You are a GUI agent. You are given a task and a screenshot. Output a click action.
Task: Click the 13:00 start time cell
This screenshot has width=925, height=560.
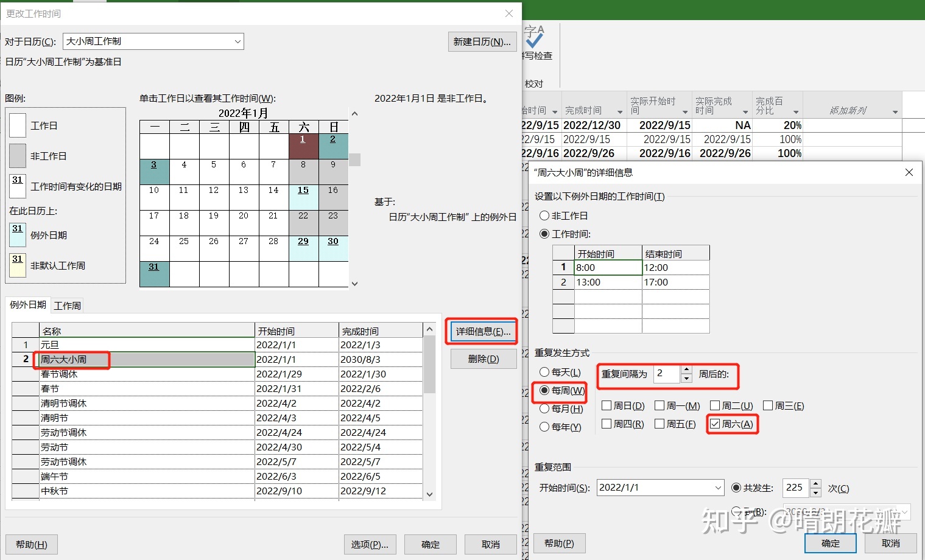tap(608, 282)
